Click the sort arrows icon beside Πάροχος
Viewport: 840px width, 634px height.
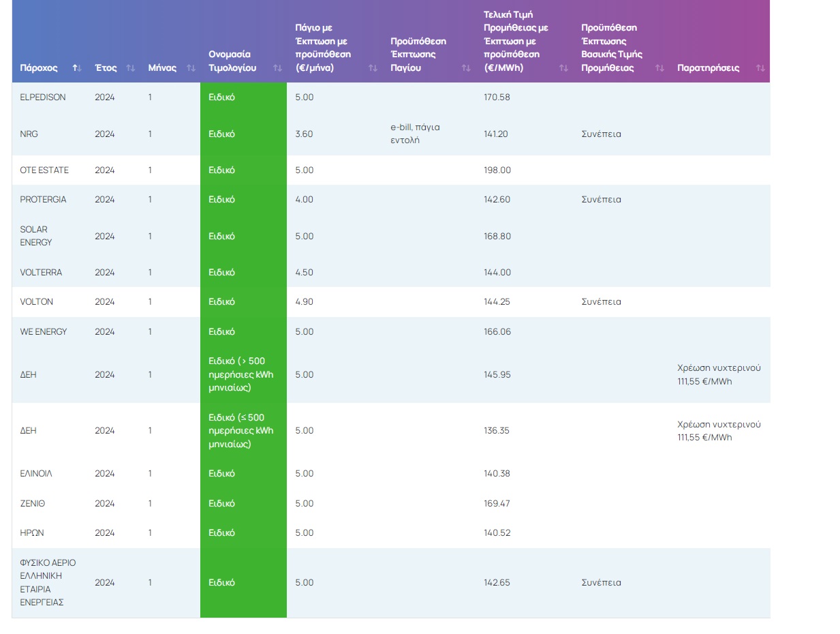tap(77, 68)
